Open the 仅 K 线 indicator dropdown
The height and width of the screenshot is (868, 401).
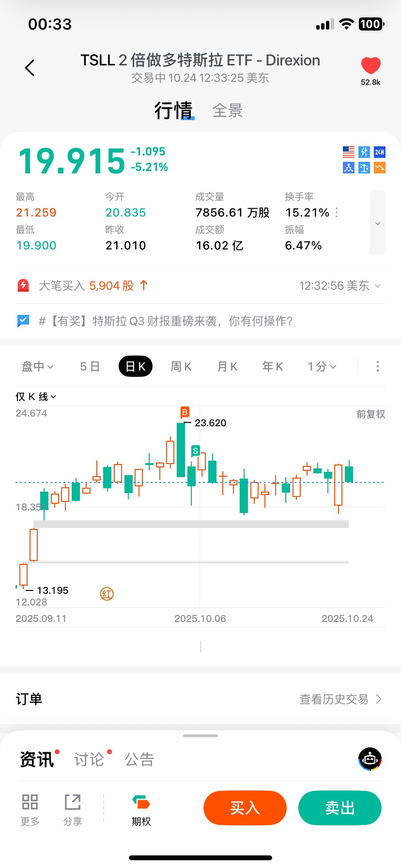(36, 397)
